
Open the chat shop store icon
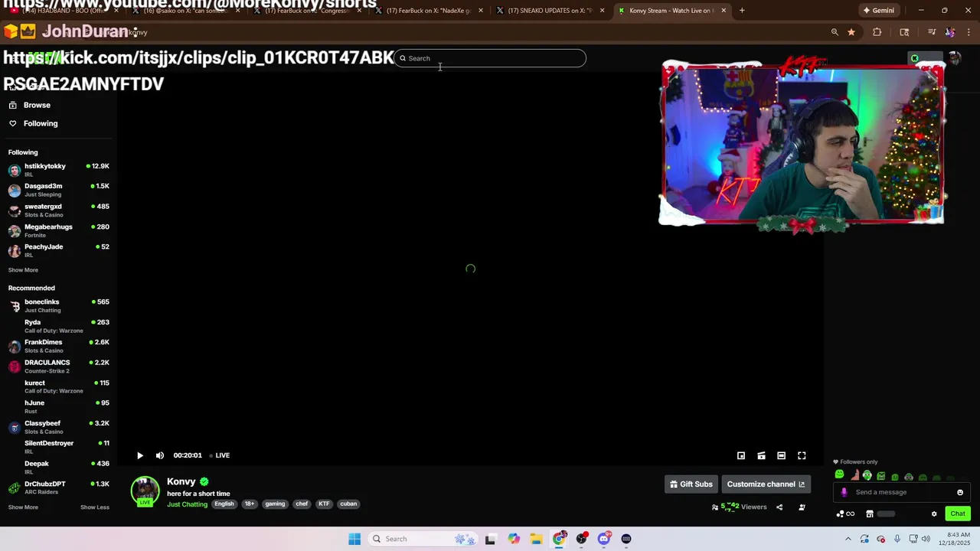point(870,514)
